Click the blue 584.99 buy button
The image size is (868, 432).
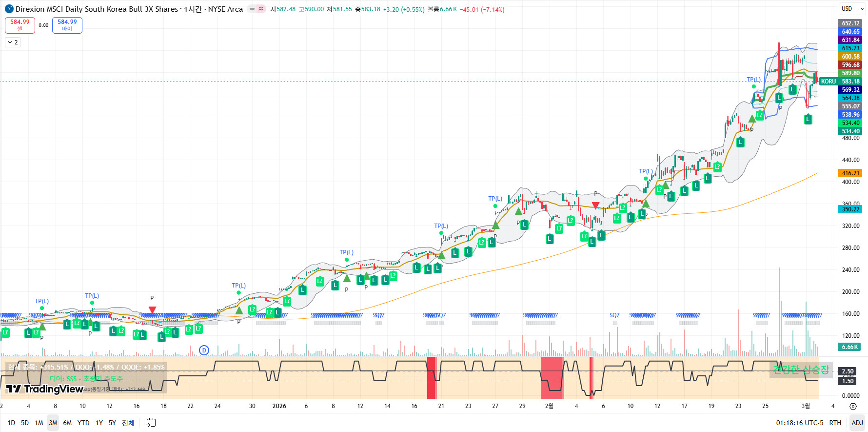[67, 25]
